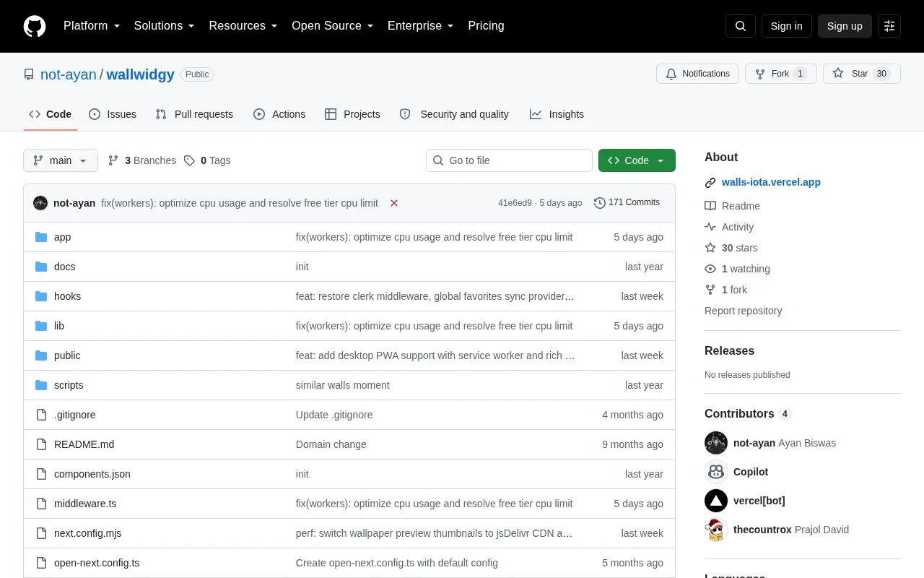The image size is (924, 578).
Task: Click the Copilot contributor avatar
Action: point(716,472)
